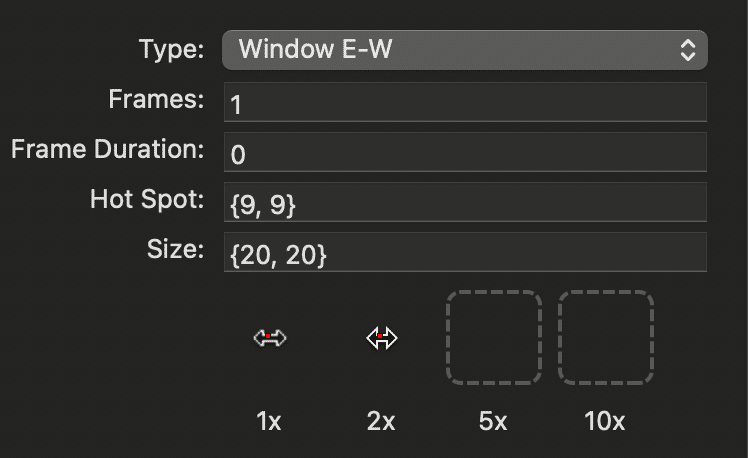Select the 1x resize cursor image
Viewport: 748px width, 458px height.
tap(270, 338)
